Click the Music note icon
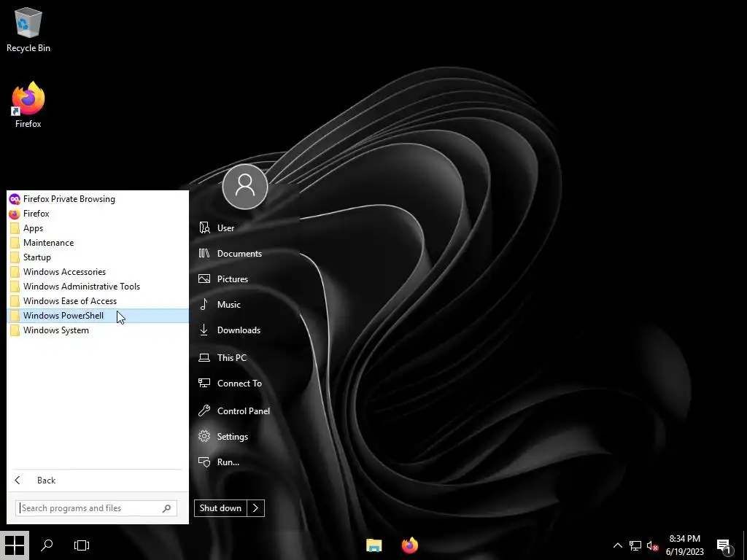 coord(204,304)
